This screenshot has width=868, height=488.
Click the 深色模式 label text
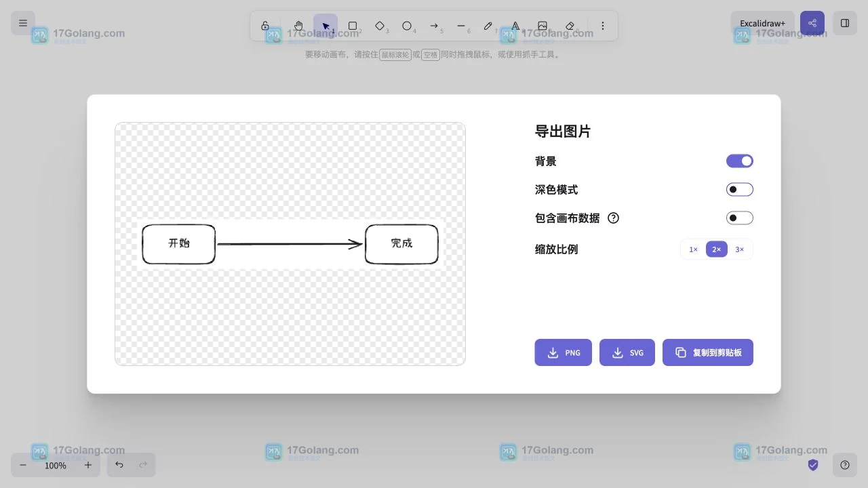[557, 190]
